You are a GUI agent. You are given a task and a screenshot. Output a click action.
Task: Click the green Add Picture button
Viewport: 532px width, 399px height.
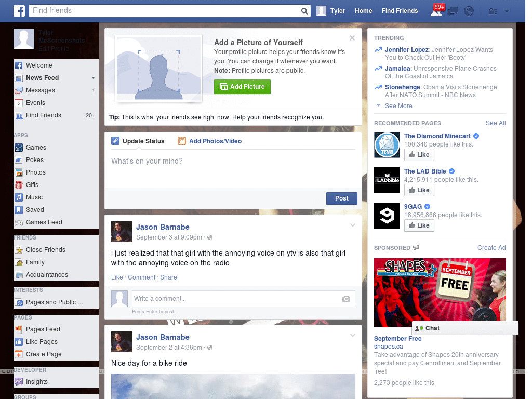(x=242, y=87)
